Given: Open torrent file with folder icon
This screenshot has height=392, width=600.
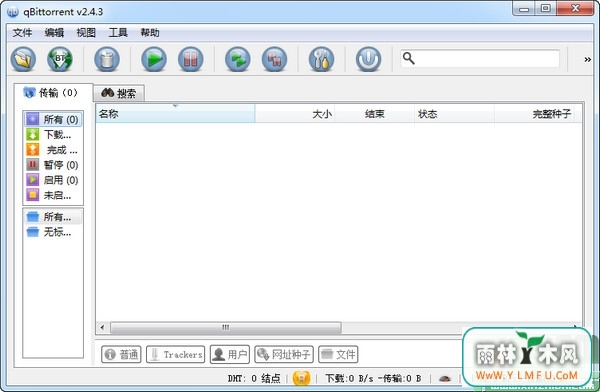Looking at the screenshot, I should 23,59.
